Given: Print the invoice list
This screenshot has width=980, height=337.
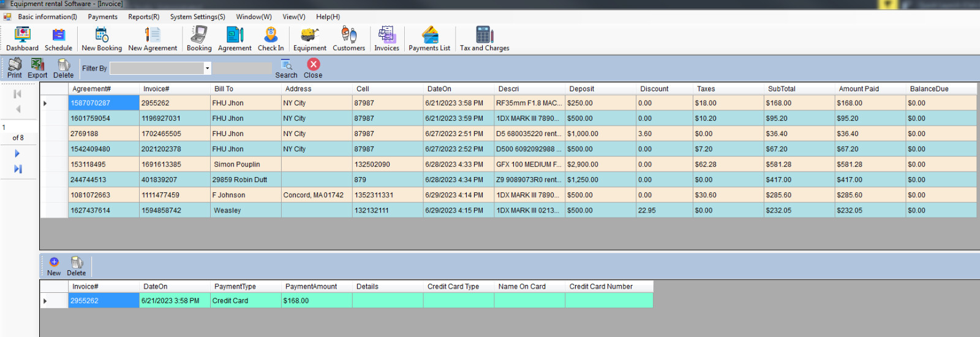Looking at the screenshot, I should click(x=15, y=68).
